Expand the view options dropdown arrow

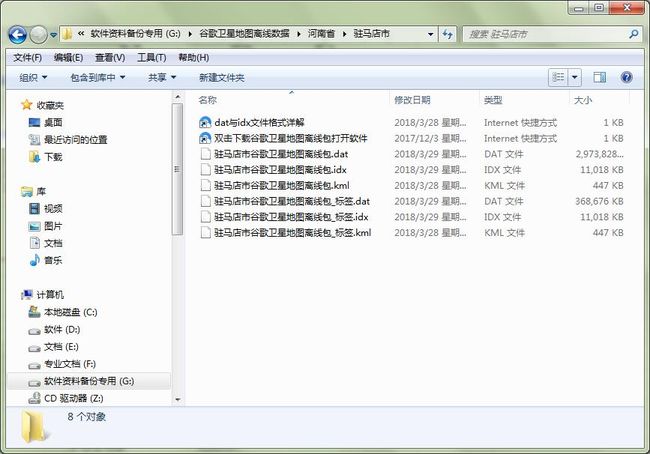(575, 77)
